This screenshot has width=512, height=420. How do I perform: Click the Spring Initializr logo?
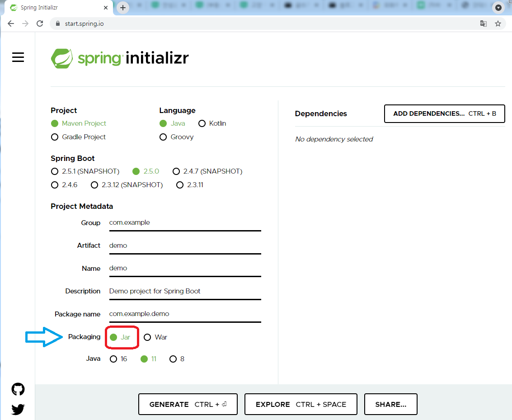120,58
